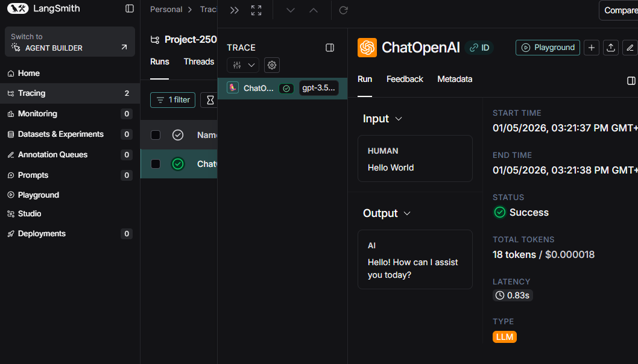Open the 1 filter button

172,100
